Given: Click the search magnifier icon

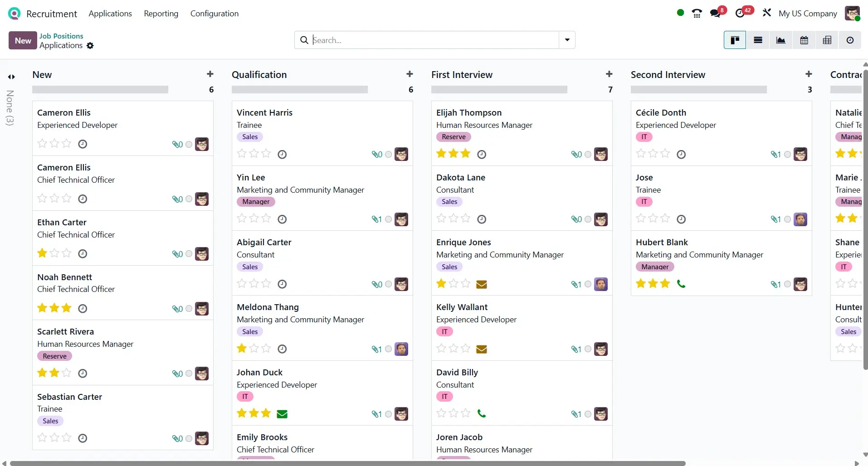Looking at the screenshot, I should tap(304, 40).
